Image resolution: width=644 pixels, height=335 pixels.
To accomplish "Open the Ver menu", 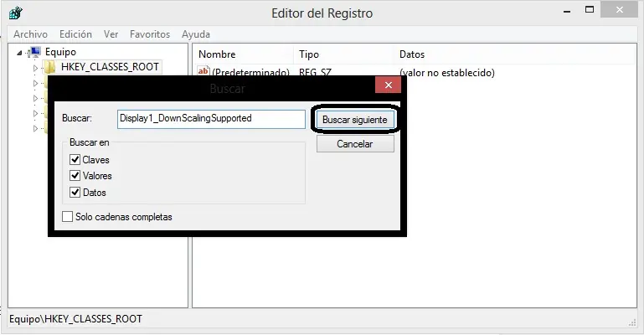I will coord(111,34).
